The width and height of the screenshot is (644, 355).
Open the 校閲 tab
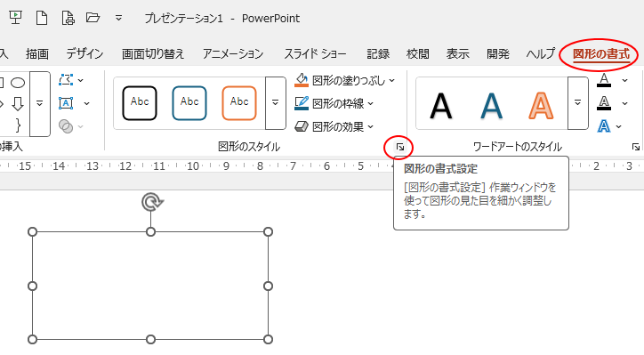(418, 53)
